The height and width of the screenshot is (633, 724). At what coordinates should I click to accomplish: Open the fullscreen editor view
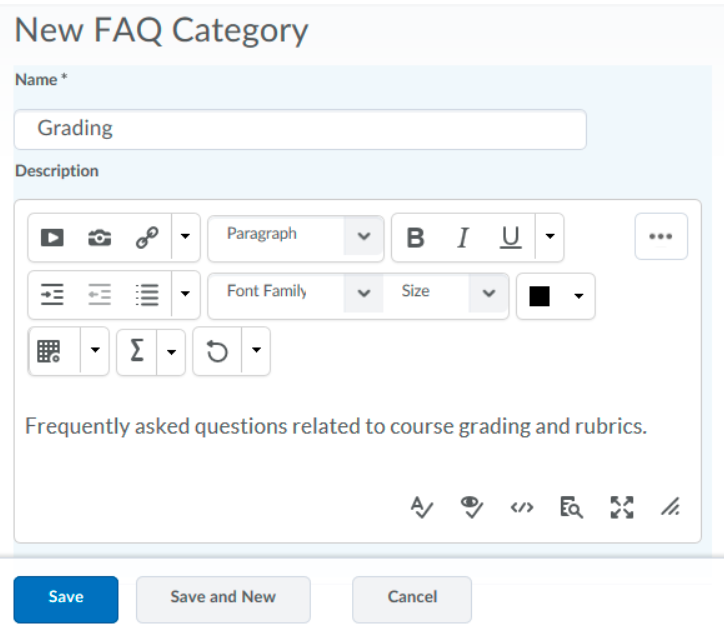click(620, 508)
